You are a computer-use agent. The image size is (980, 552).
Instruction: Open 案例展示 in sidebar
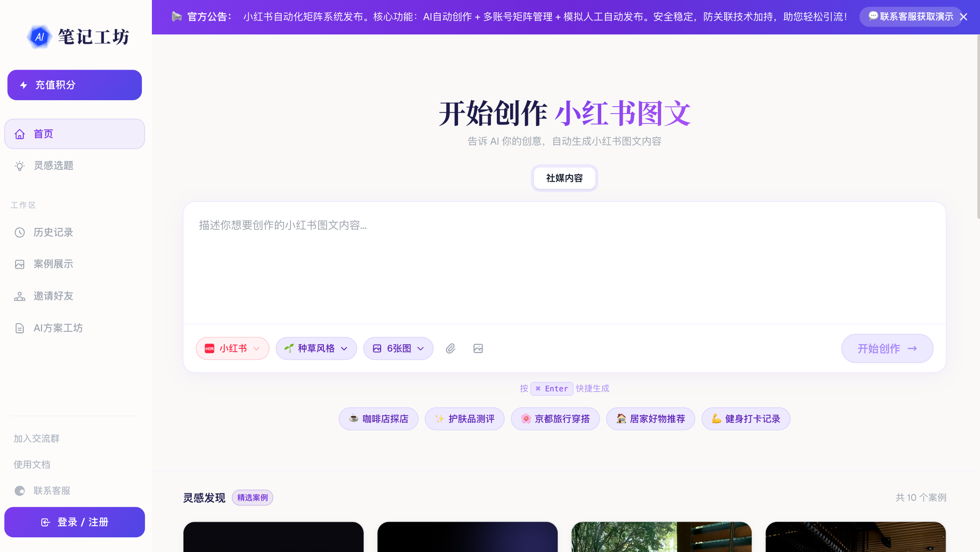[x=75, y=264]
